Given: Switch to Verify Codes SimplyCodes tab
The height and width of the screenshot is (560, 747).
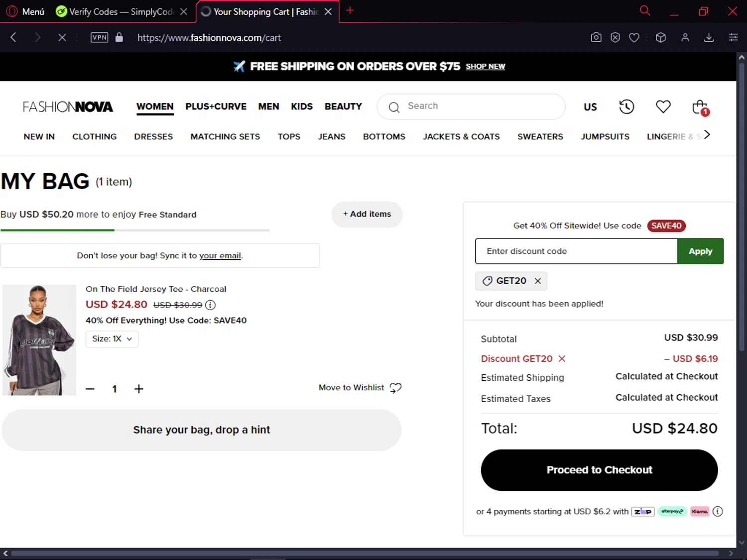Looking at the screenshot, I should (x=115, y=11).
